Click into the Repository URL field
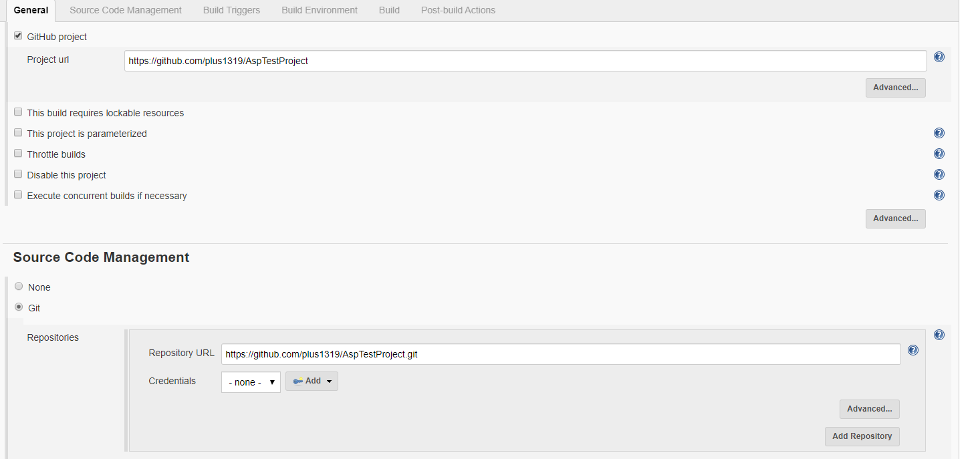Screen dimensions: 980x459 coord(561,354)
